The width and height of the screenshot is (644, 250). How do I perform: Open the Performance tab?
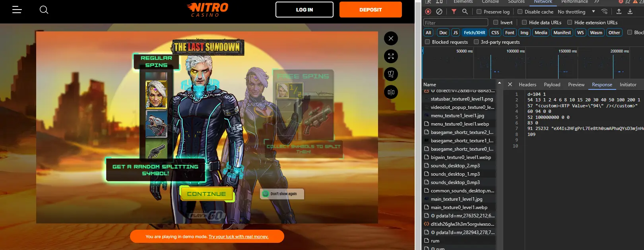pyautogui.click(x=574, y=2)
